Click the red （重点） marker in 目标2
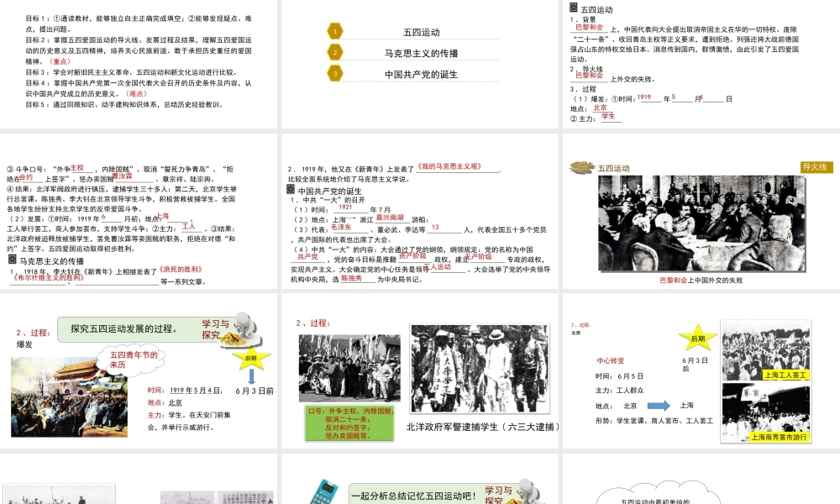This screenshot has height=504, width=840. (60, 61)
